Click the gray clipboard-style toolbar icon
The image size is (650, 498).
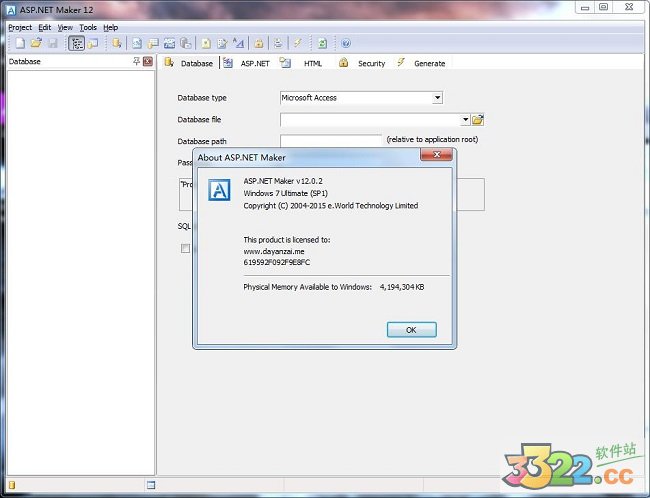click(186, 43)
